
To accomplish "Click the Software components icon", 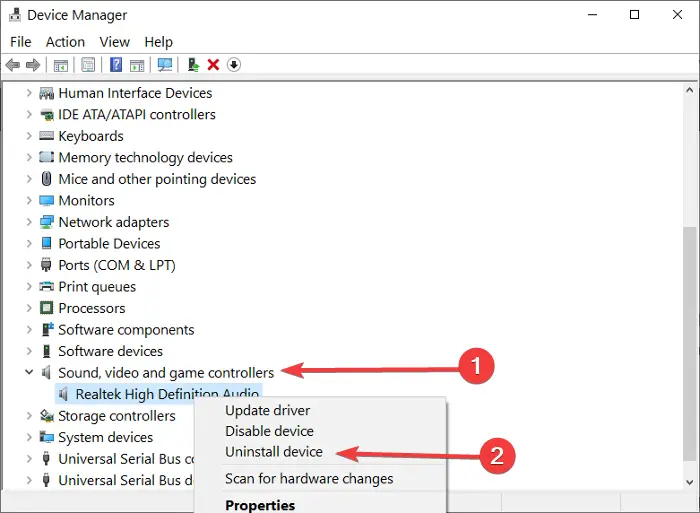I will pyautogui.click(x=47, y=329).
